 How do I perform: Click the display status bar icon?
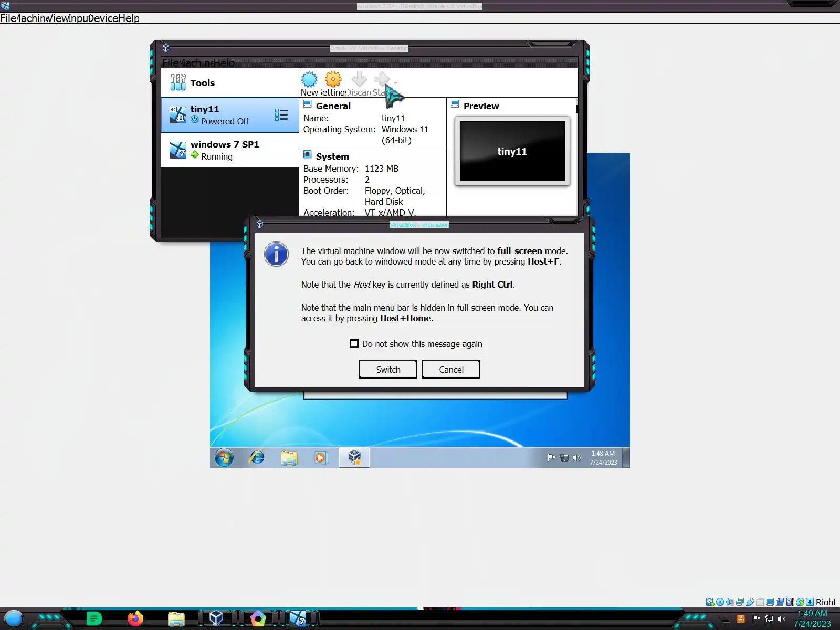[770, 602]
